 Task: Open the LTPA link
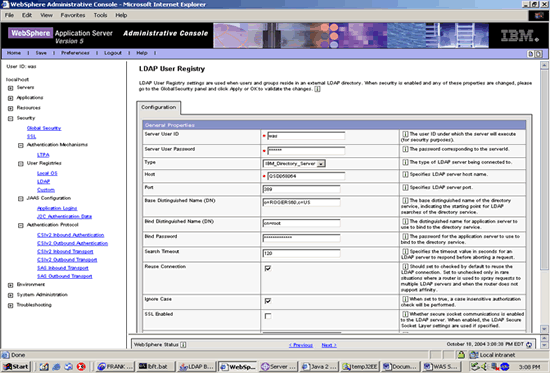[43, 155]
